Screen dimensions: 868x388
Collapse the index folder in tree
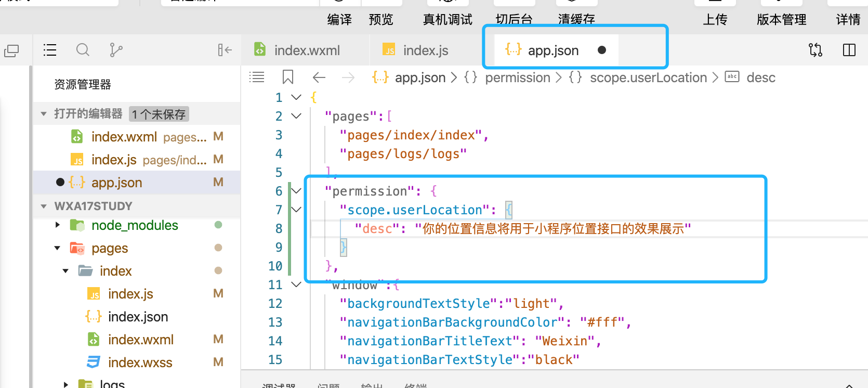(65, 271)
